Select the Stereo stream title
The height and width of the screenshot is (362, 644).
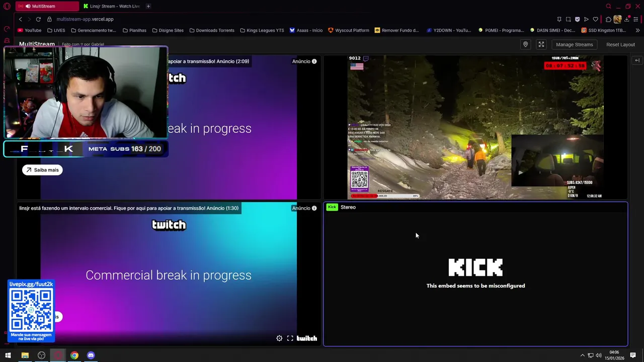[348, 207]
